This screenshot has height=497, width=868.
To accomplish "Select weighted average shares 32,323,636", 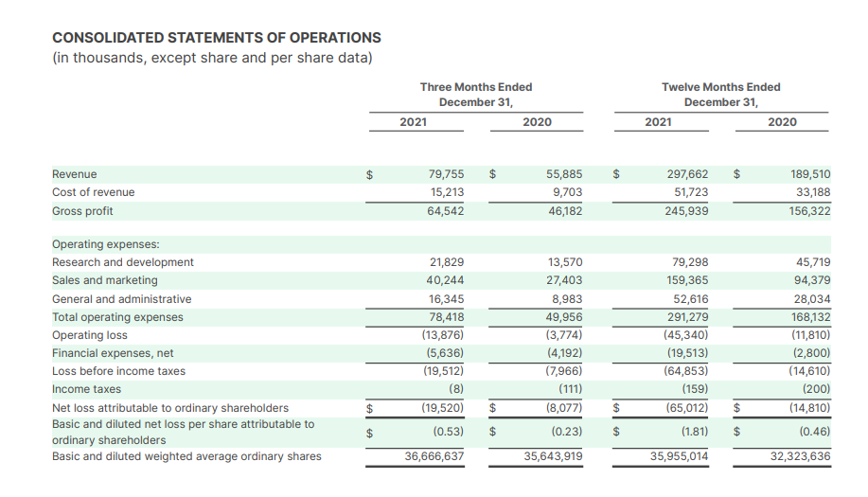I will click(801, 456).
